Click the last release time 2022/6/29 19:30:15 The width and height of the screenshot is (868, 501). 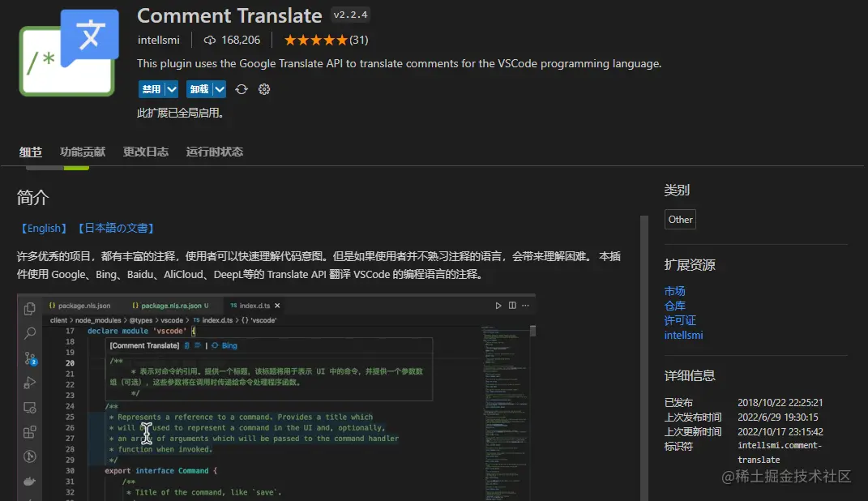click(x=778, y=417)
